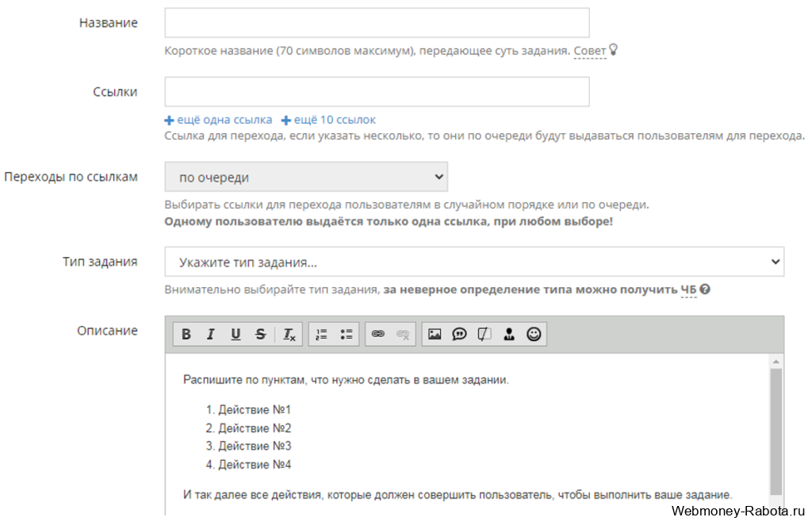Open the Совет hint link
Image resolution: width=812 pixels, height=525 pixels.
[590, 51]
